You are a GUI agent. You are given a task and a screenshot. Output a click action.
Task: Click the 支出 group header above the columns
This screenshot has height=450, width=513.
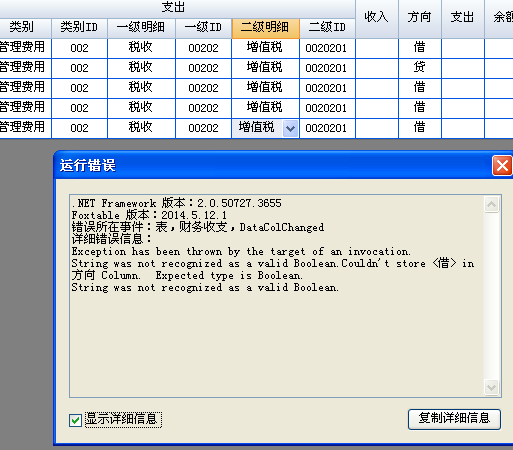173,8
